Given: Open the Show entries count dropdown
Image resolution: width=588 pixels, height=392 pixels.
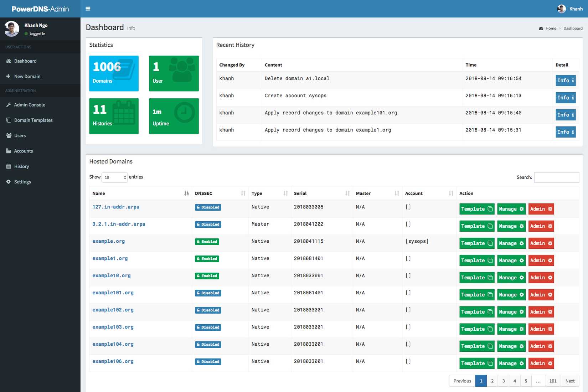Looking at the screenshot, I should click(x=114, y=177).
